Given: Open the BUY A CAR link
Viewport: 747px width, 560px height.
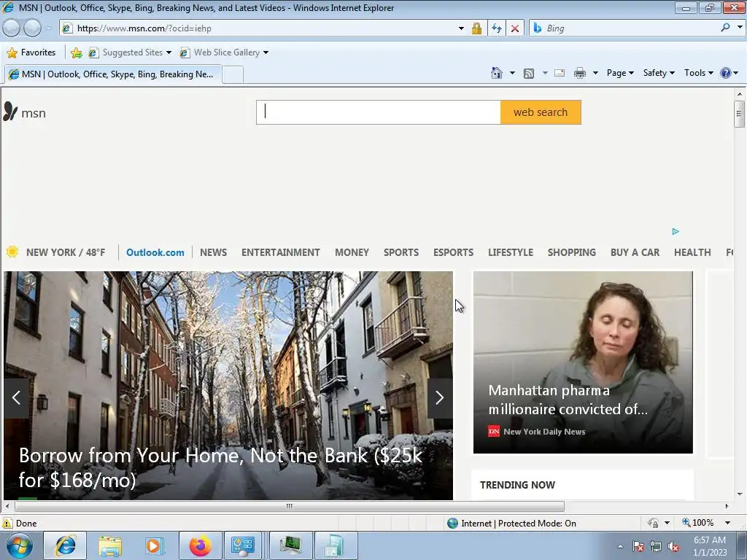Looking at the screenshot, I should [x=635, y=252].
